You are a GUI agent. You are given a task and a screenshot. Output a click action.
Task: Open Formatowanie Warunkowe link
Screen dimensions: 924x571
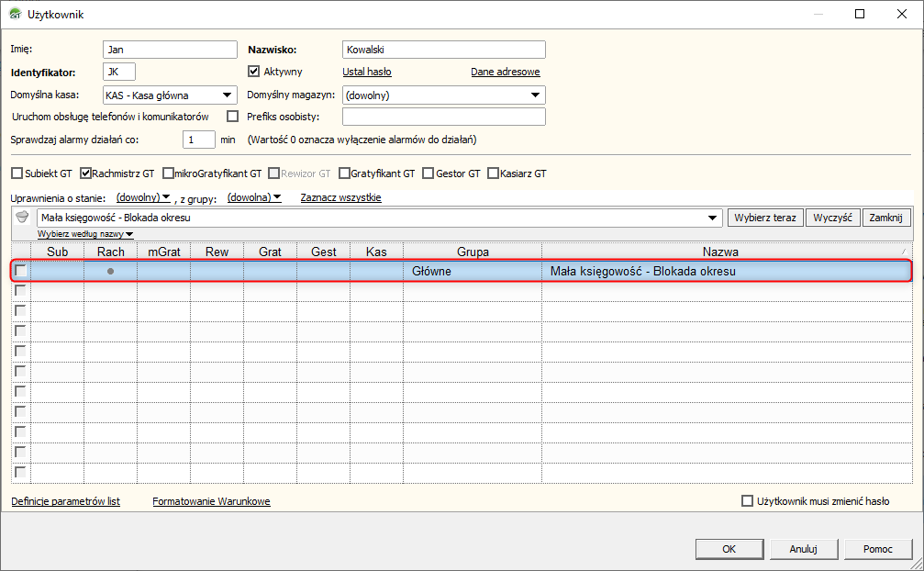pos(211,501)
